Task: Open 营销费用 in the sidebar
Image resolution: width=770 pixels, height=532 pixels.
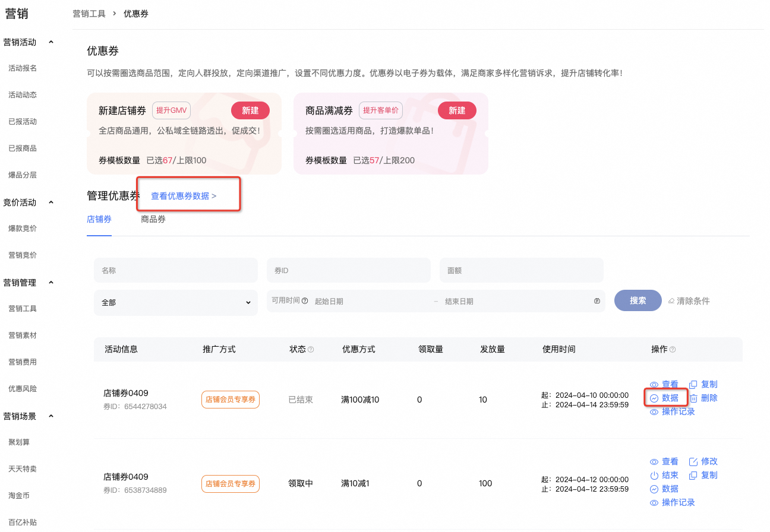Action: pyautogui.click(x=23, y=362)
